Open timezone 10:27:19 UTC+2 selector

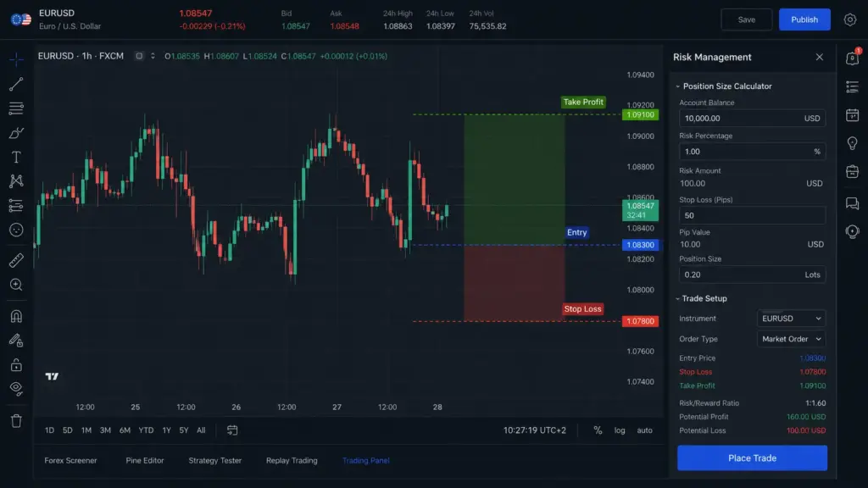(535, 430)
